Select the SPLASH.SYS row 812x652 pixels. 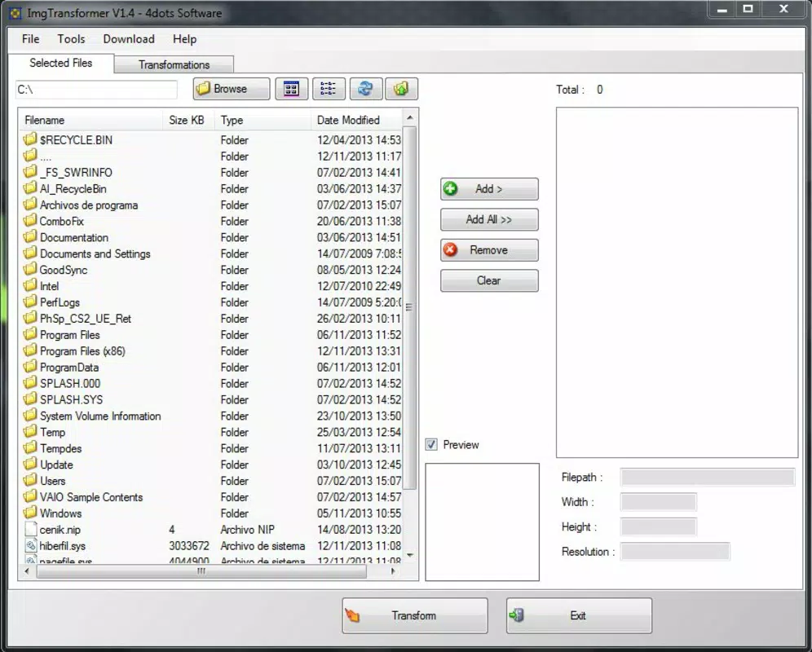coord(211,400)
